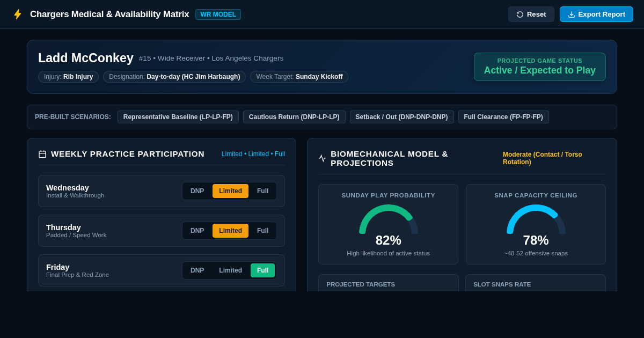Choose DNP for Friday practice
The width and height of the screenshot is (644, 338).
[197, 270]
